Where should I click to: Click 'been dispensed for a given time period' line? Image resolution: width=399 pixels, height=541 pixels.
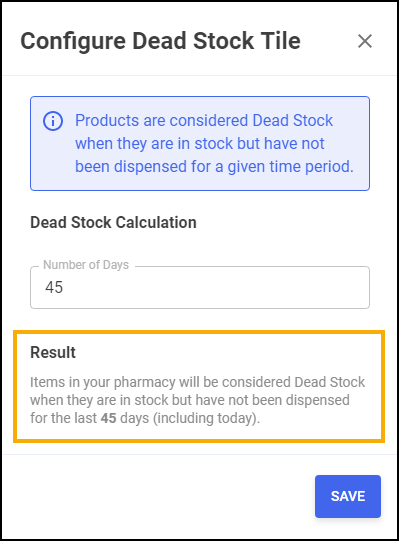tap(214, 167)
